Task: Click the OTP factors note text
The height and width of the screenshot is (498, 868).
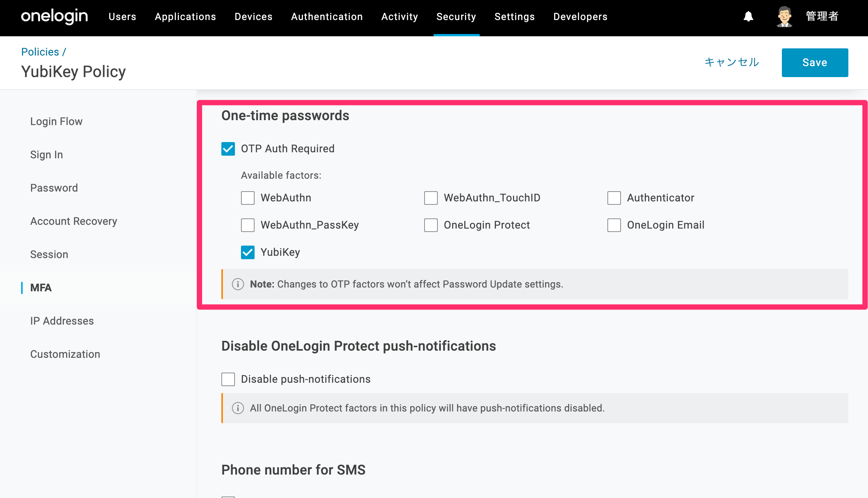Action: [x=406, y=284]
